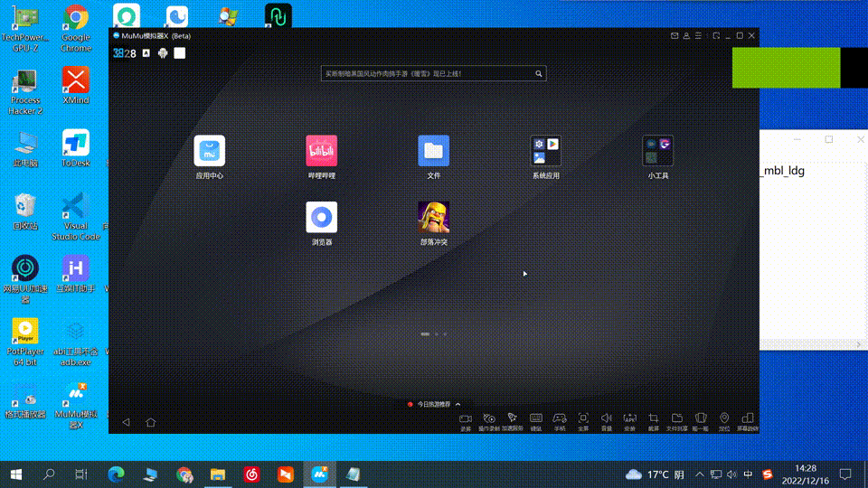Image resolution: width=868 pixels, height=488 pixels.
Task: Open Google Chrome desktop shortcut
Action: click(76, 28)
